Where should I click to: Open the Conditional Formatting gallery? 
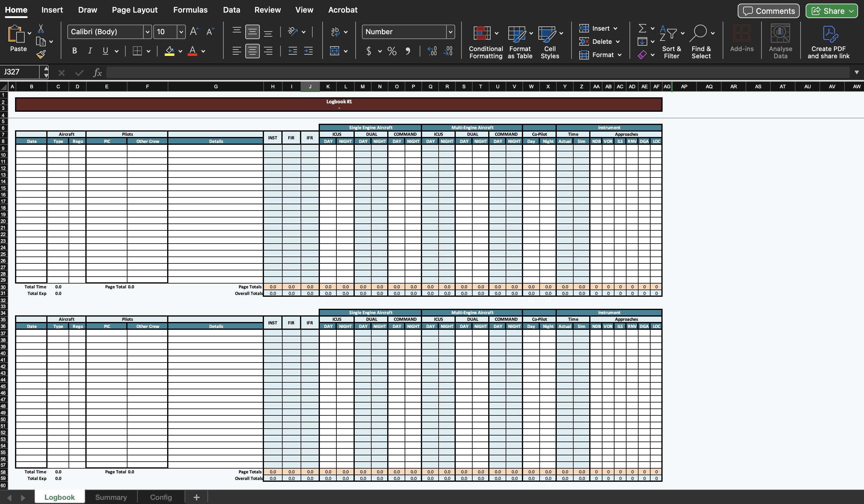485,41
